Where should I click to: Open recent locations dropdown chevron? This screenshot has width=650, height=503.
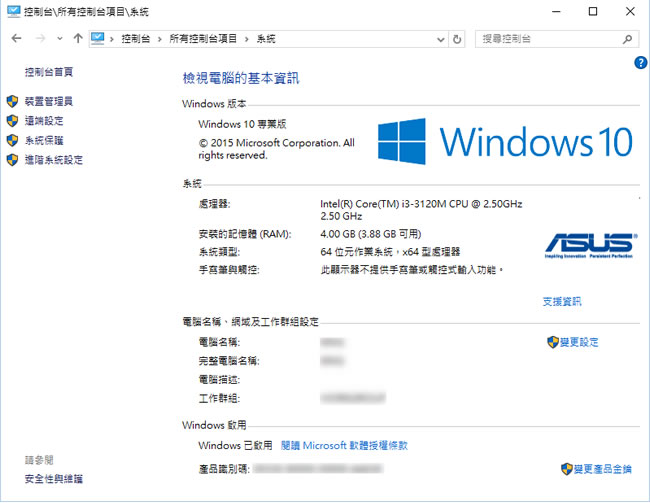point(60,39)
